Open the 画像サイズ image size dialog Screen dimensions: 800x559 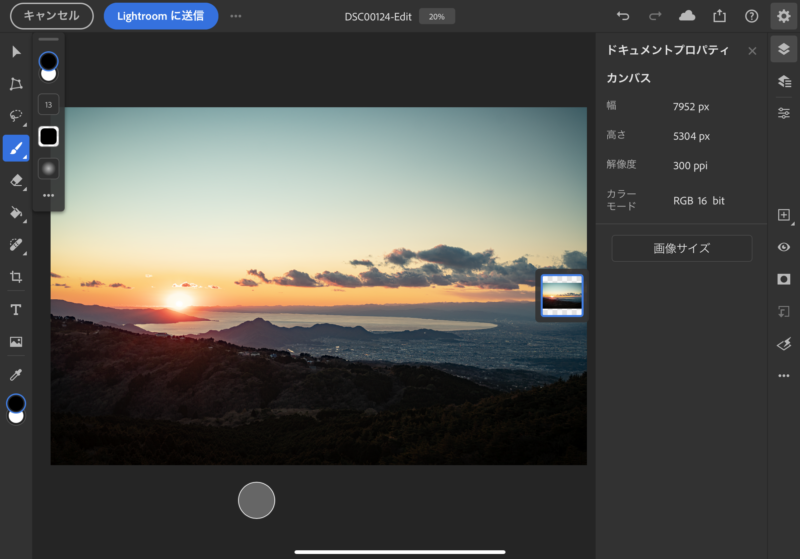[681, 248]
